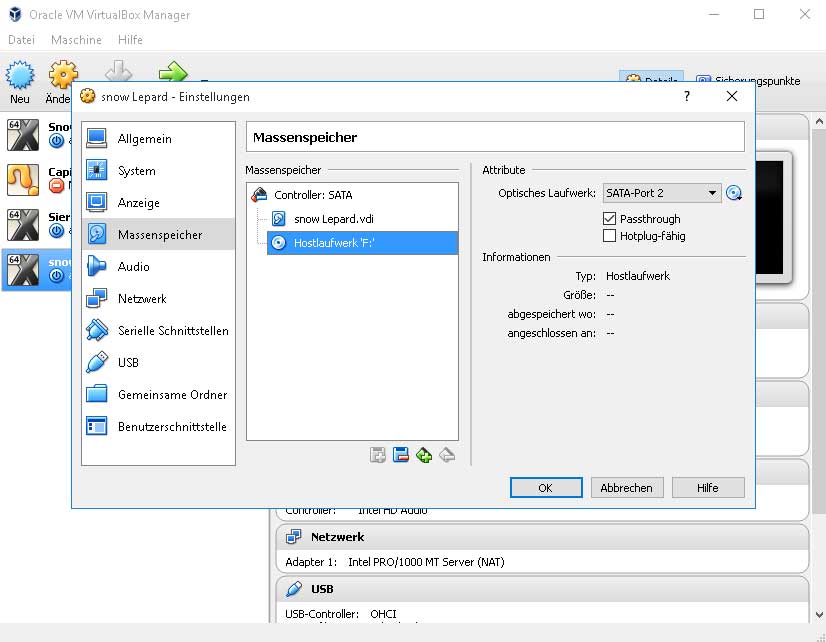The width and height of the screenshot is (826, 642).
Task: Select highlighted snow VM in list
Action: coord(37,270)
